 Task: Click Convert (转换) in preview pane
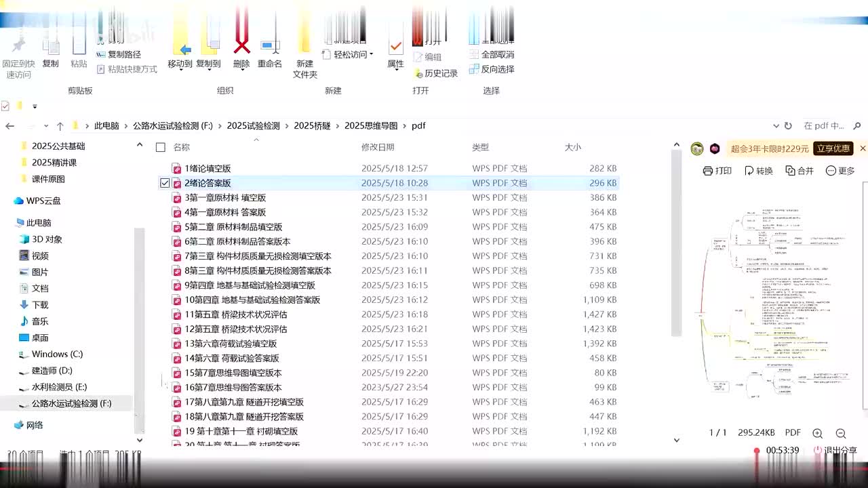[759, 171]
